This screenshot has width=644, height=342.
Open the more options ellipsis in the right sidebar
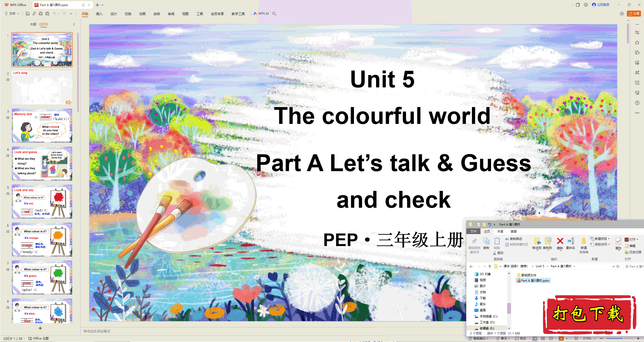coord(637,113)
